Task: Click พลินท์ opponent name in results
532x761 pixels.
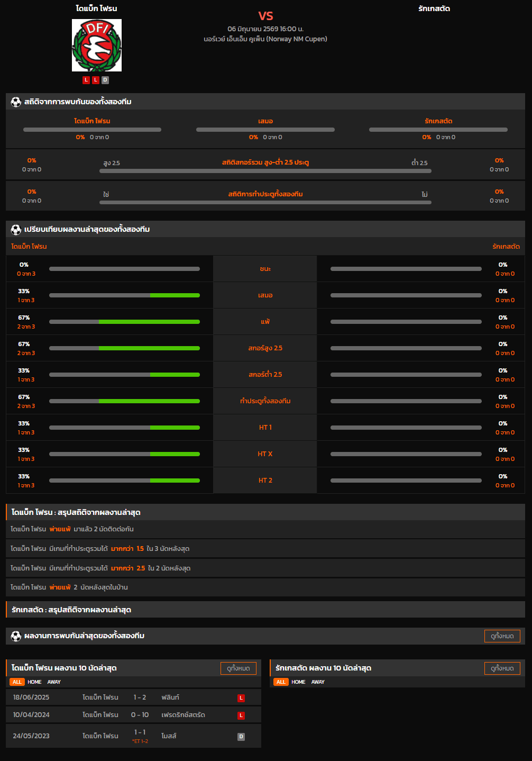Action: pos(170,697)
